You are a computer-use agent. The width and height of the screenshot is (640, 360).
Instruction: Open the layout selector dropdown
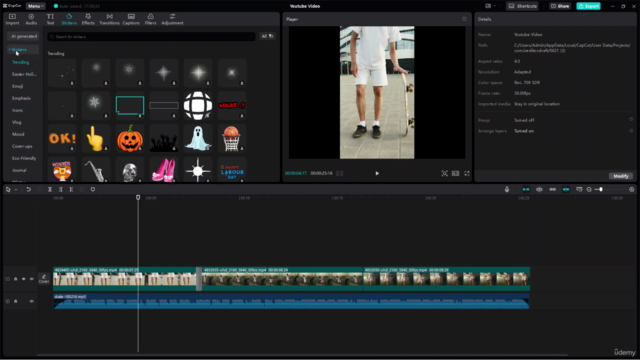(490, 6)
